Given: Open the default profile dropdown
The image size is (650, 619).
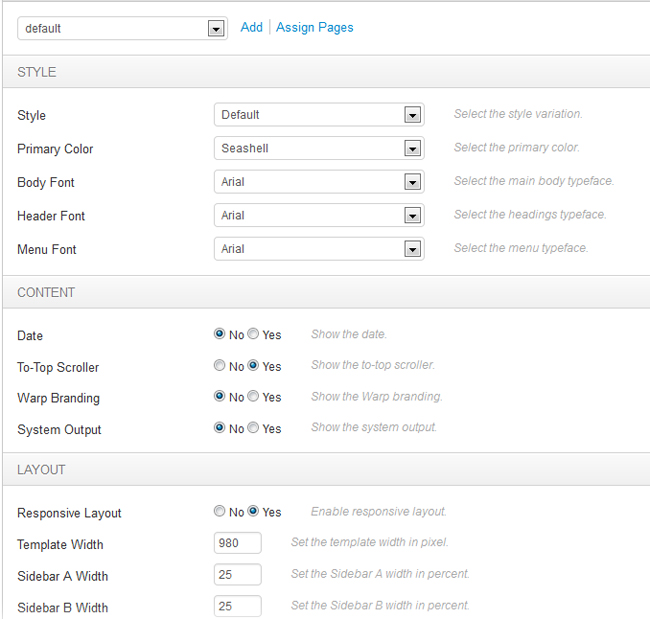Looking at the screenshot, I should [122, 28].
